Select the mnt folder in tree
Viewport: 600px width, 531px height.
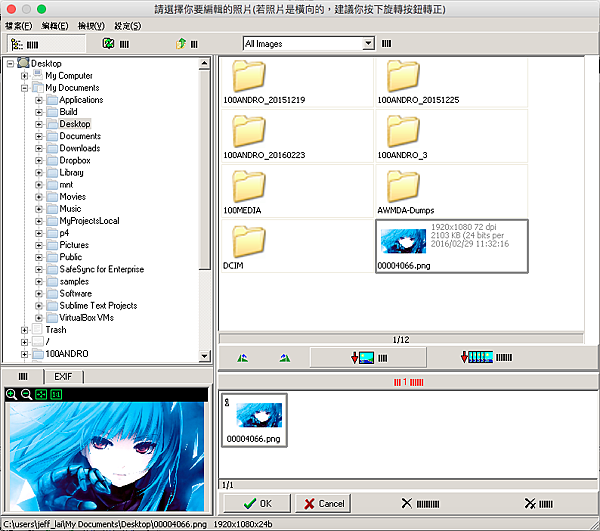66,185
